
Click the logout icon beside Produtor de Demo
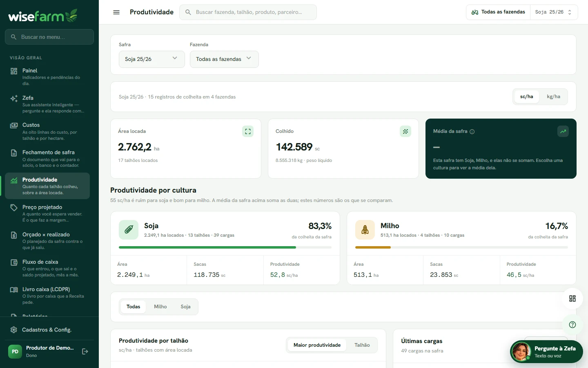pos(85,352)
